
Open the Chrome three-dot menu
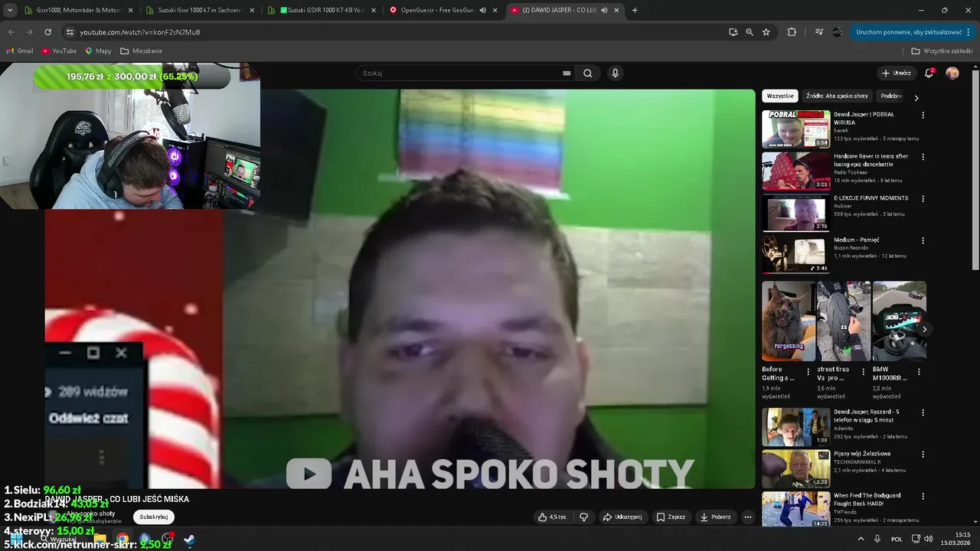(x=970, y=32)
